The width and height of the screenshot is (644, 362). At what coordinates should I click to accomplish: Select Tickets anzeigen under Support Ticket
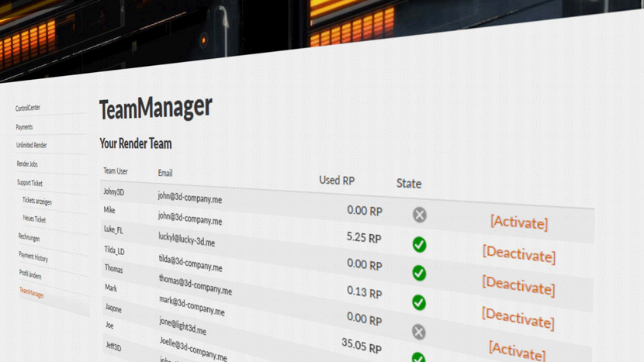tap(37, 202)
